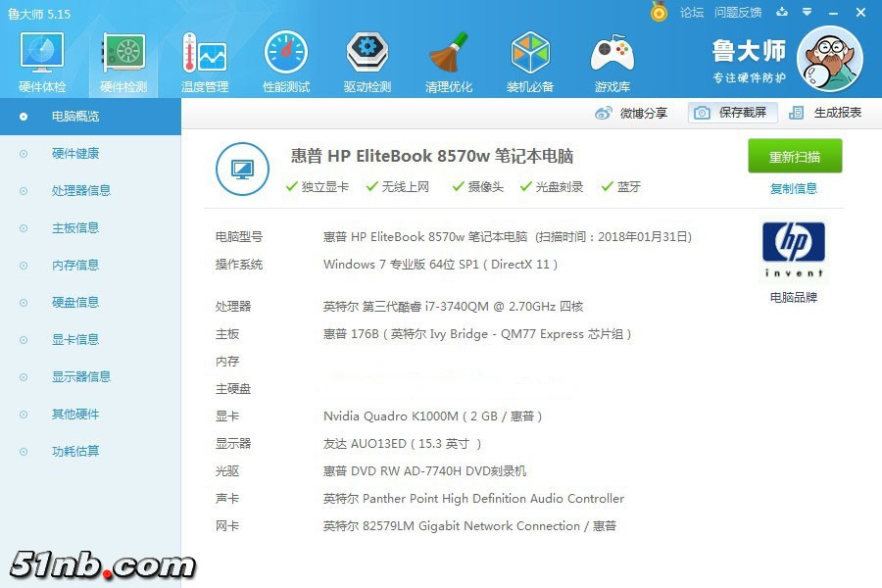
Task: Select 内存信息 in the sidebar
Action: pos(74,265)
